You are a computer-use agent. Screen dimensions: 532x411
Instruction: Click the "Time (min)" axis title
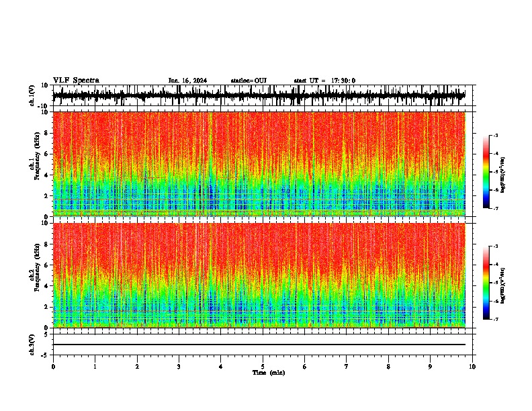click(x=269, y=373)
